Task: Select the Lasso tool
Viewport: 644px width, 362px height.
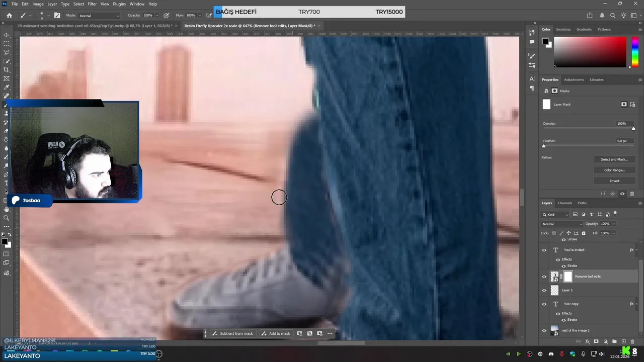Action: coord(7,52)
